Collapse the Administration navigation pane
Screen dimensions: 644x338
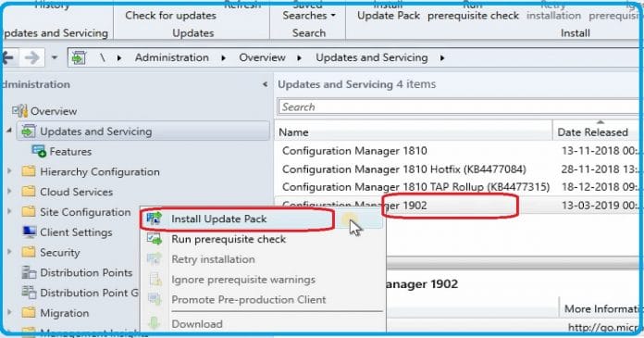coord(265,84)
